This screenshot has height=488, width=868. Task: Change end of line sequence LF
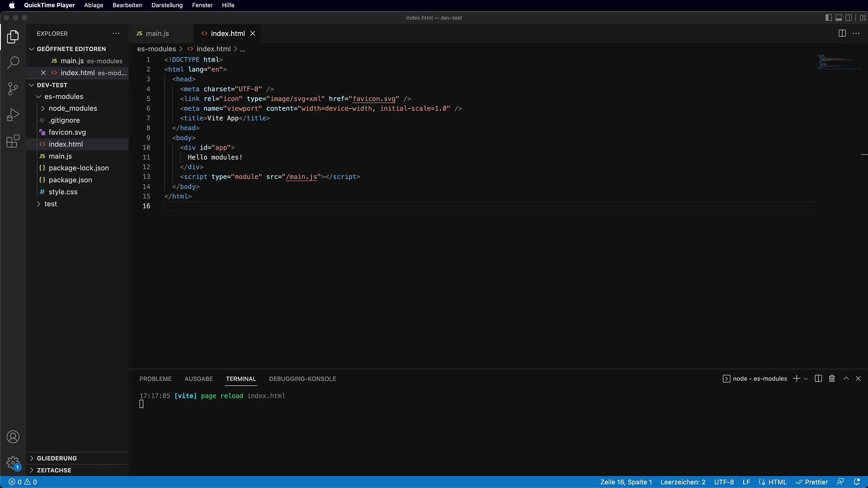point(746,482)
